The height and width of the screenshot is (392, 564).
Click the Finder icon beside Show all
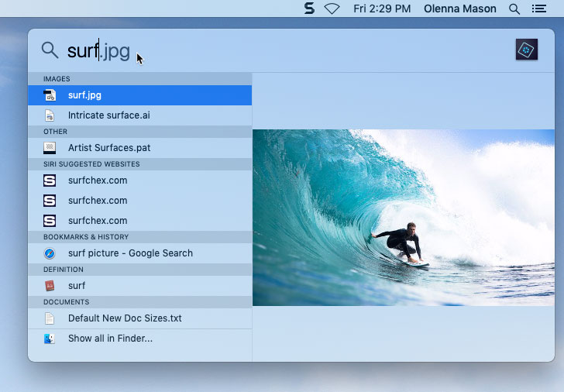(x=50, y=339)
